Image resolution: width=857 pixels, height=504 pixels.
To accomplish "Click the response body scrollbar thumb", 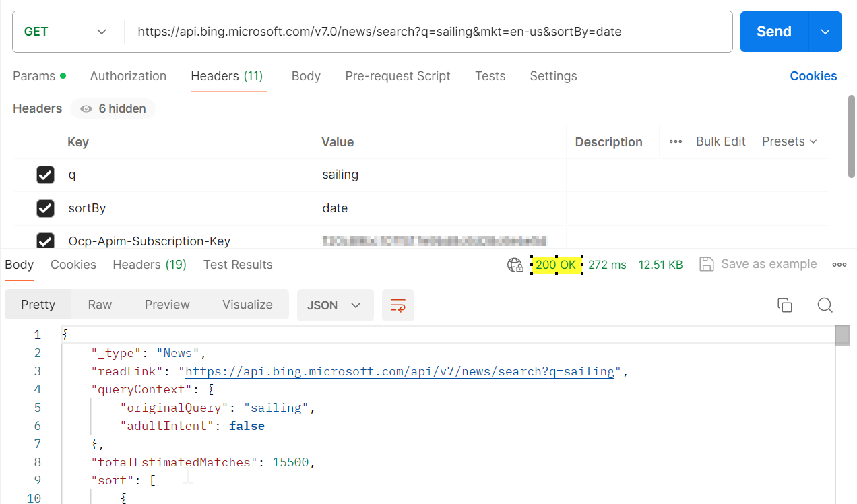I will click(x=842, y=336).
